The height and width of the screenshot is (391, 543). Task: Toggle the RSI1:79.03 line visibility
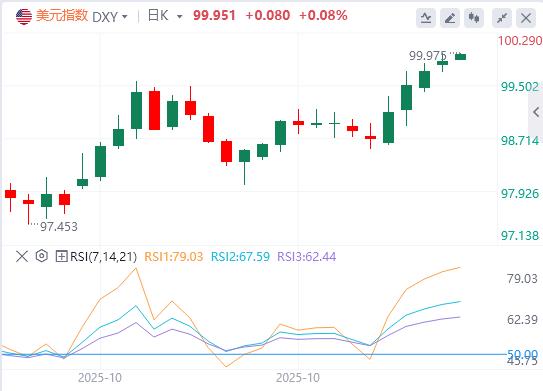click(173, 257)
